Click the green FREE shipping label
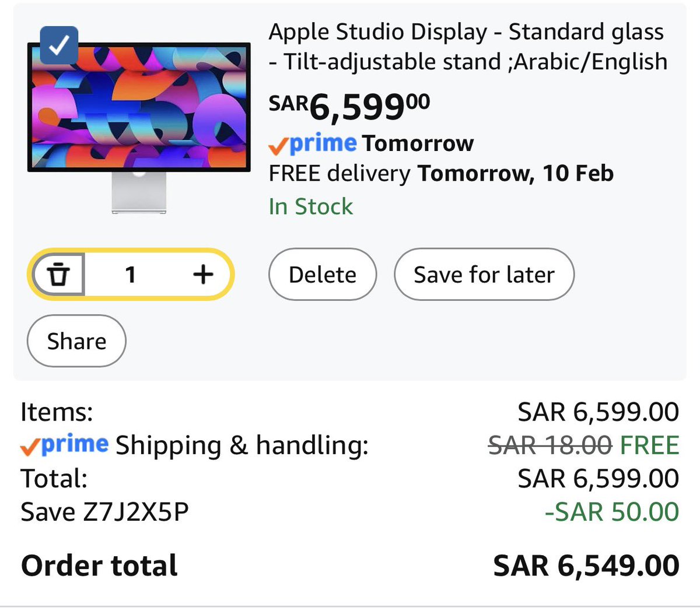 click(649, 445)
